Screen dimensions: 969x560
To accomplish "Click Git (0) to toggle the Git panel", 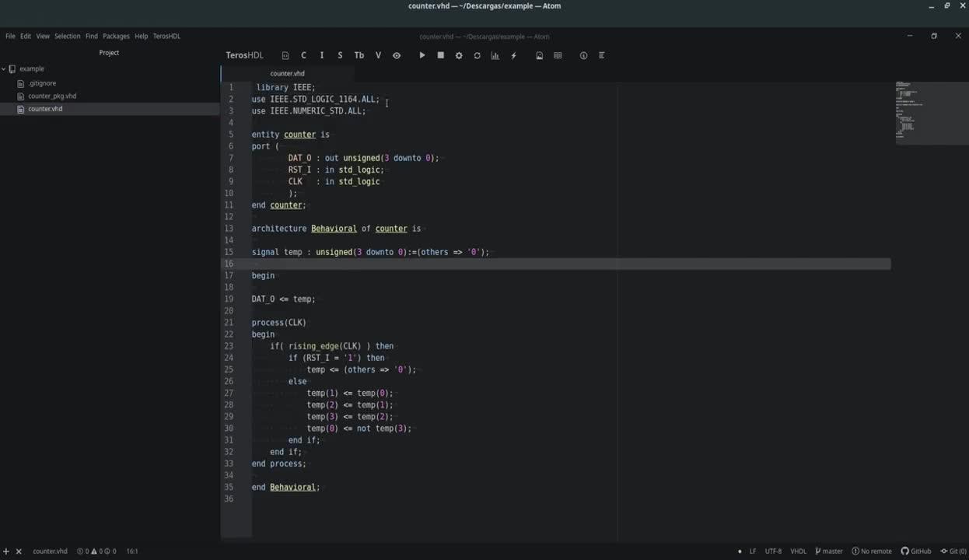I will 957,551.
